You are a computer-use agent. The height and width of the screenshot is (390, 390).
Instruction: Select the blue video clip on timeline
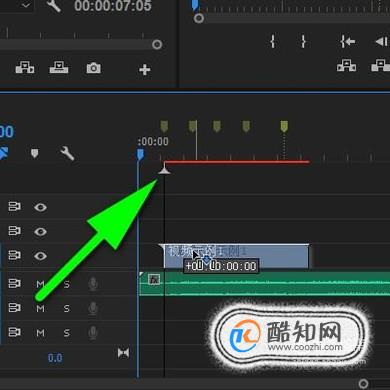[236, 256]
